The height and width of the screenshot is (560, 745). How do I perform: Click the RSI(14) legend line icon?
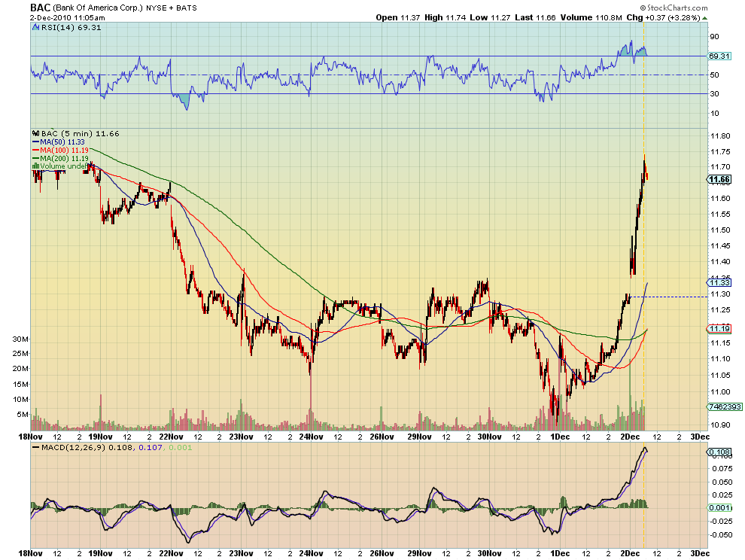coord(35,28)
